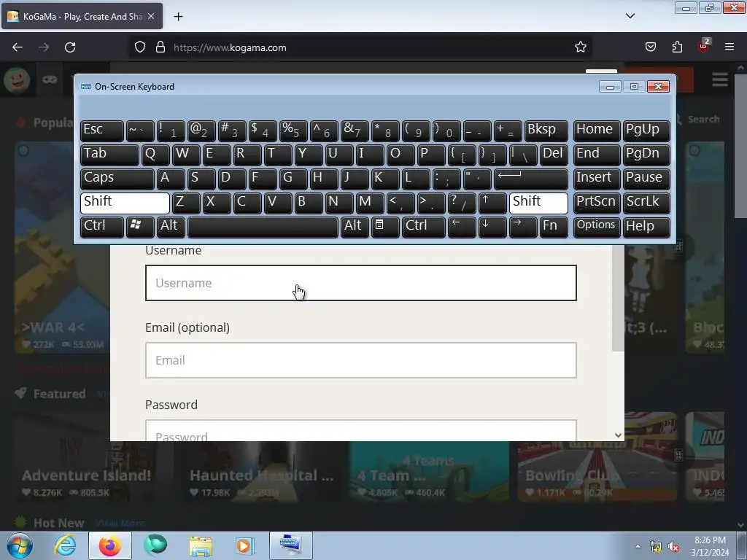Toggle the ScrLk key
Screen dimensions: 747x560
tap(646, 203)
